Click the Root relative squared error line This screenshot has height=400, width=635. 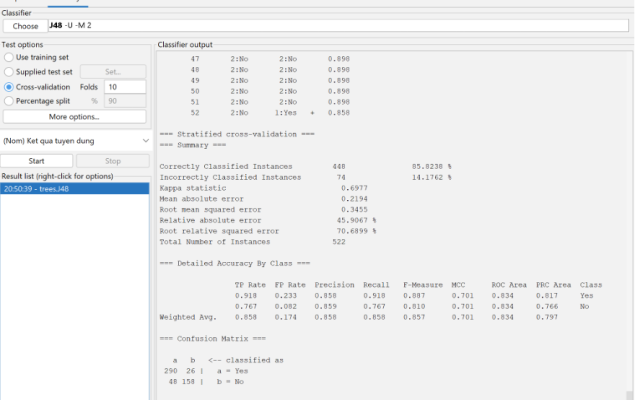click(268, 231)
